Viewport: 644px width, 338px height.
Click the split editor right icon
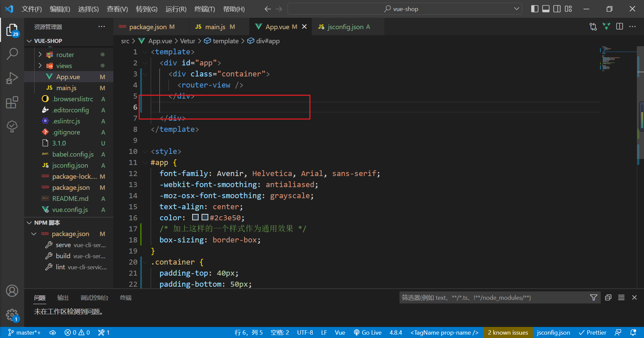[x=620, y=26]
